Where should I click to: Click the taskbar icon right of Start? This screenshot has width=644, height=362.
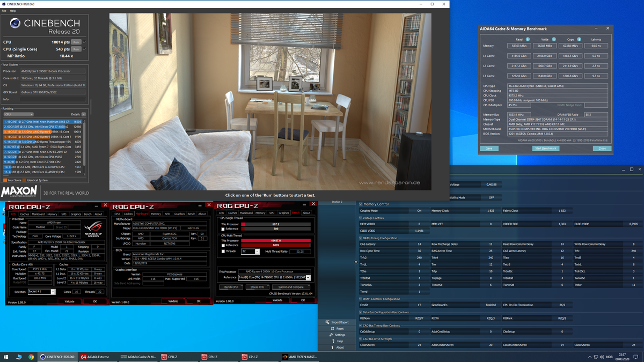pyautogui.click(x=19, y=357)
